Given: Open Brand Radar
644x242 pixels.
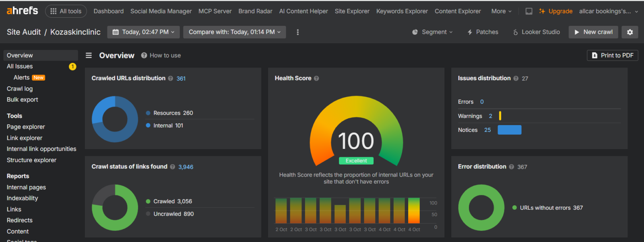Looking at the screenshot, I should click(x=255, y=11).
